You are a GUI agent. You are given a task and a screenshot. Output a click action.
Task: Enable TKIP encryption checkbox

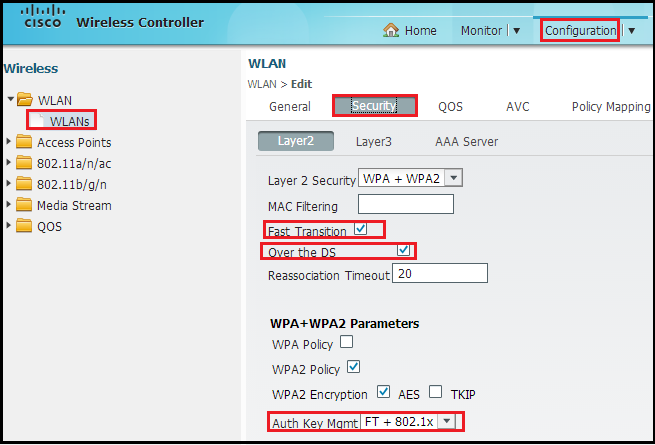click(435, 391)
